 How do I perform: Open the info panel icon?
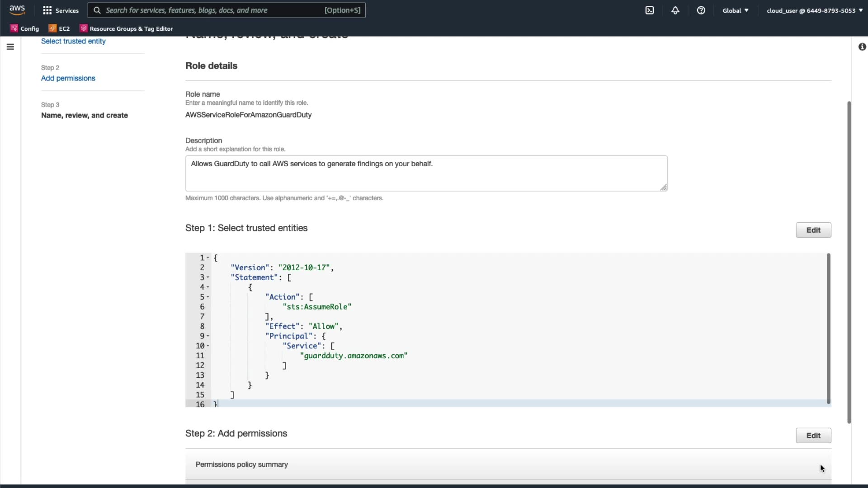click(862, 47)
